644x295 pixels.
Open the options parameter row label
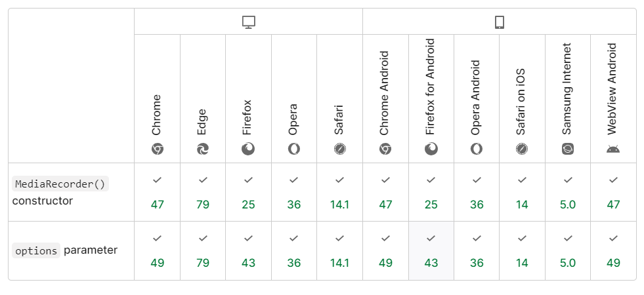click(x=65, y=250)
